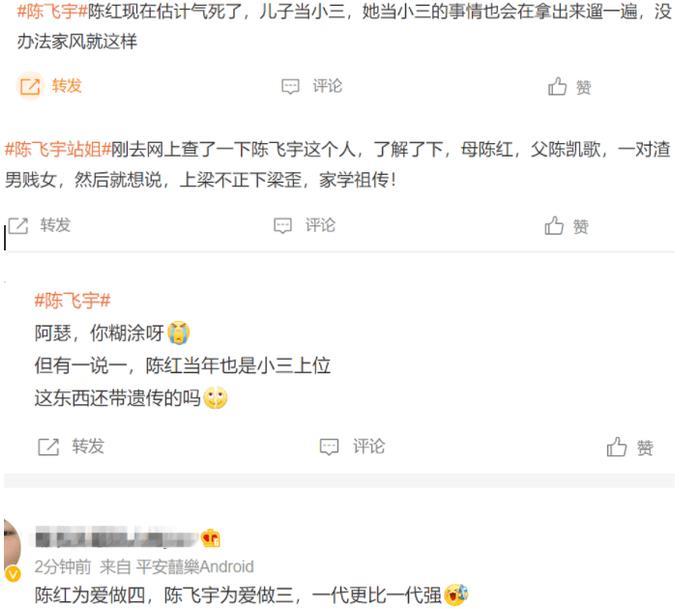Like the first post with thumbs-up icon
The image size is (700, 609).
[557, 86]
